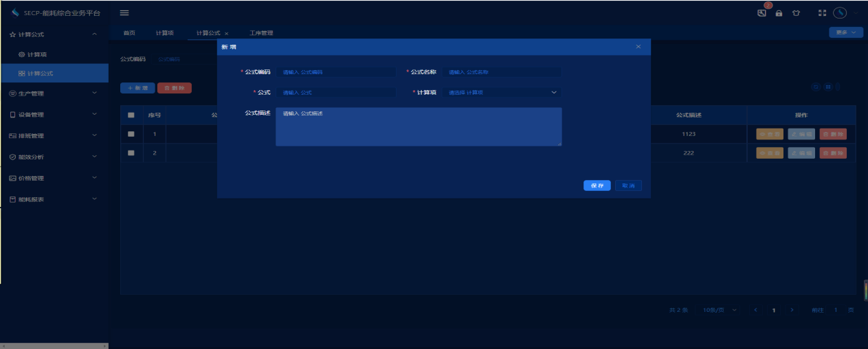Screen dimensions: 868x349
Task: Tick the checkbox for row 1
Action: coord(131,134)
